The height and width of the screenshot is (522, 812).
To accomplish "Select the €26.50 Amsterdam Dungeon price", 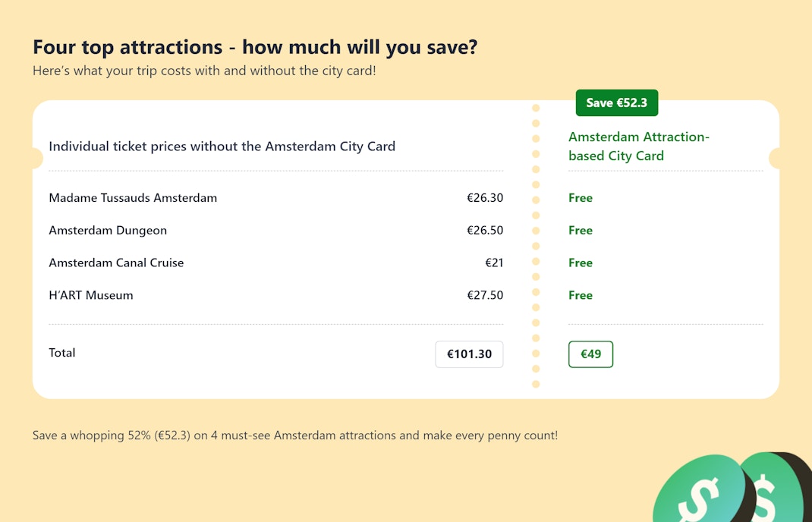I will [485, 231].
